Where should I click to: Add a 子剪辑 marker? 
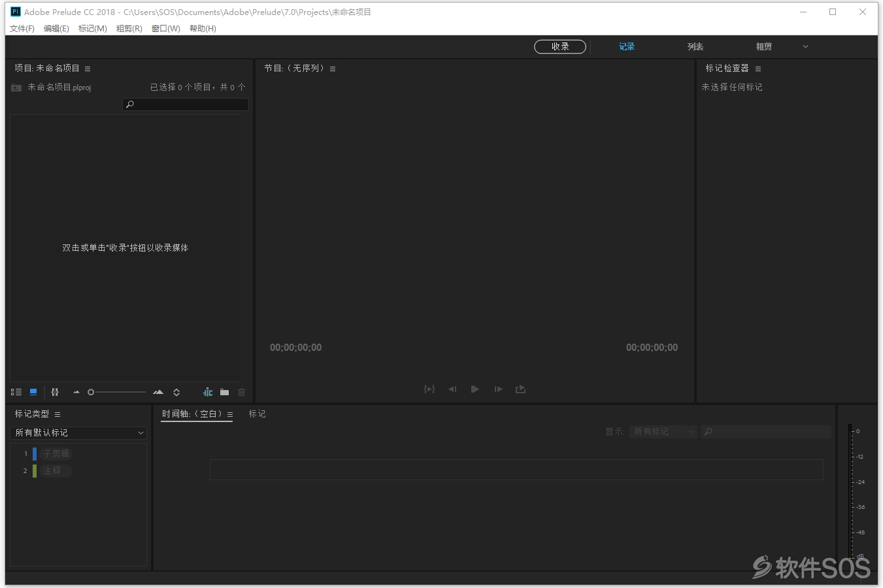56,453
